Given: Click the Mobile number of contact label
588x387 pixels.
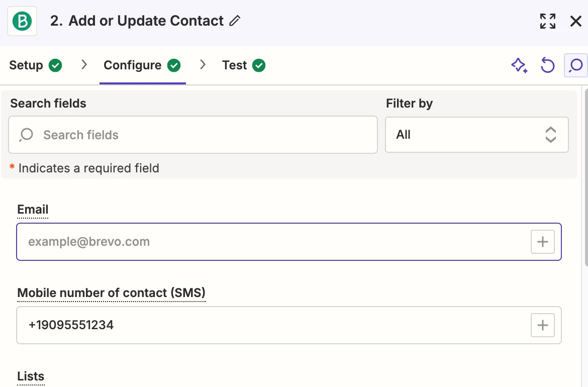Looking at the screenshot, I should tap(111, 293).
